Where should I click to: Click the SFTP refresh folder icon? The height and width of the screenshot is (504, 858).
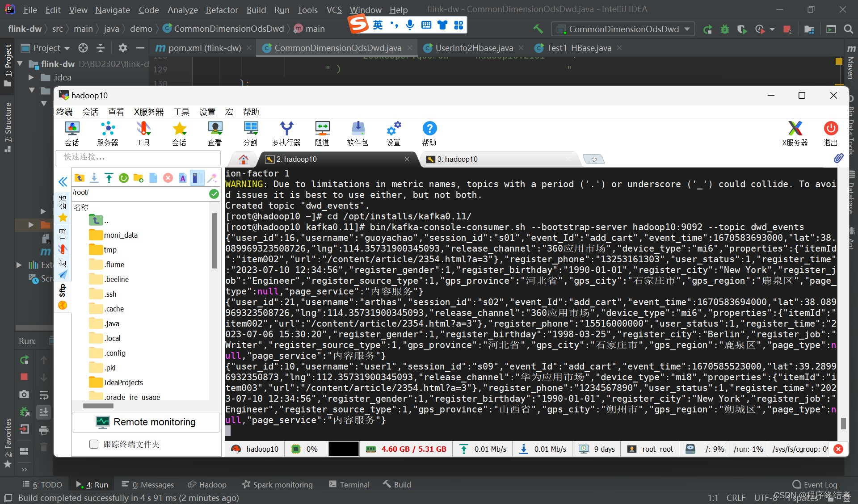[124, 178]
